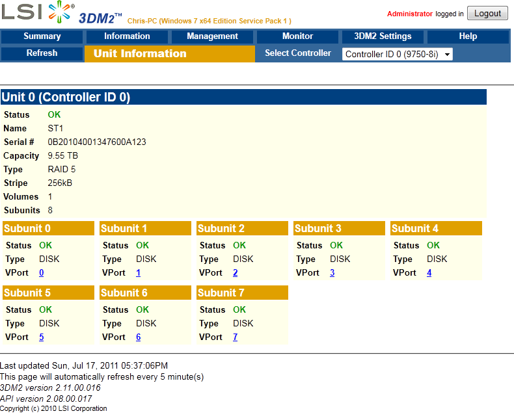Image resolution: width=514 pixels, height=420 pixels.
Task: Click the Select Controller label
Action: [298, 53]
